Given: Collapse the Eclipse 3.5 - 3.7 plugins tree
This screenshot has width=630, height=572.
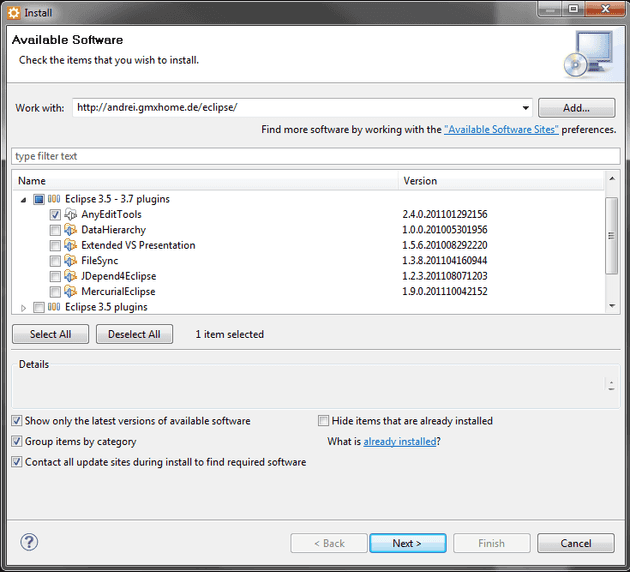Looking at the screenshot, I should tap(24, 199).
